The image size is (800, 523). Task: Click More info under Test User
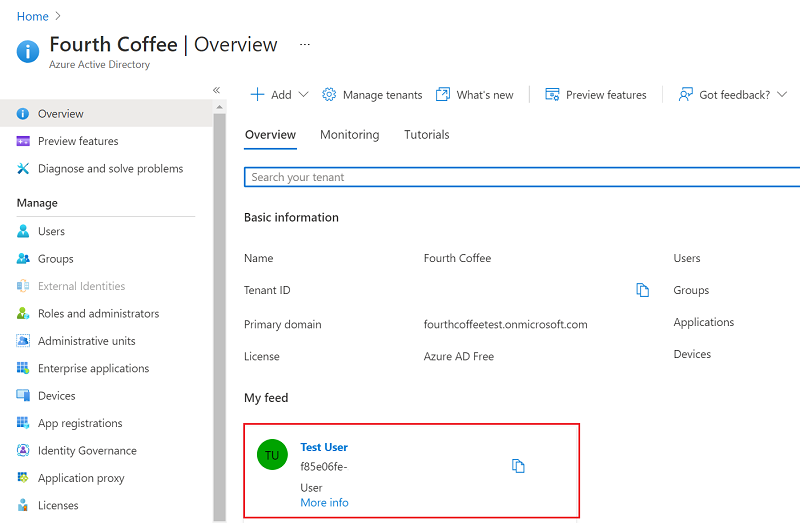pyautogui.click(x=324, y=503)
